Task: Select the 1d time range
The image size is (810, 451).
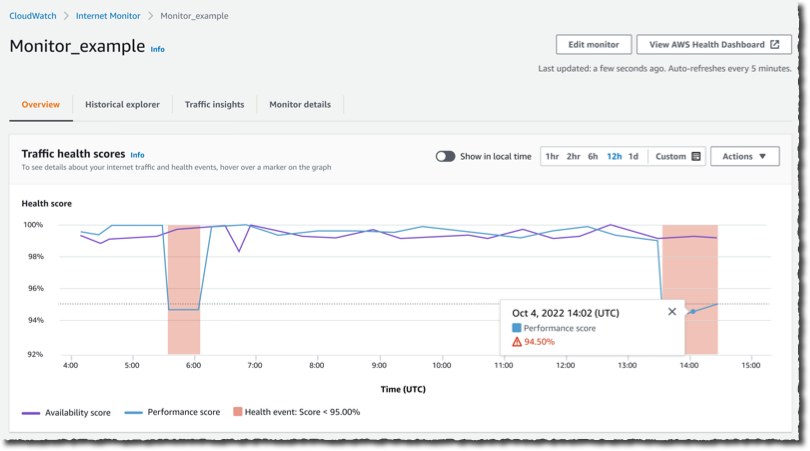Action: [633, 156]
